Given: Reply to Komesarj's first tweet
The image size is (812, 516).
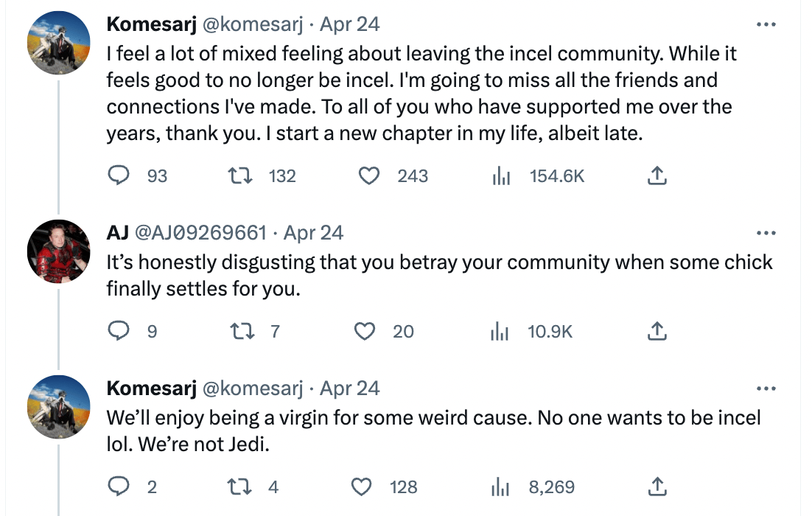Looking at the screenshot, I should tap(119, 175).
